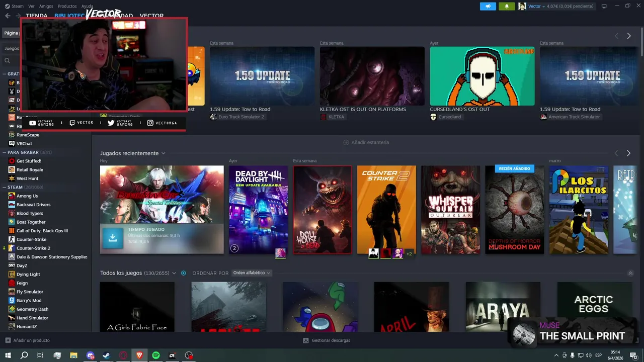Image resolution: width=644 pixels, height=362 pixels.
Task: Open the wallet balance 4,87€
Action: (x=570, y=6)
